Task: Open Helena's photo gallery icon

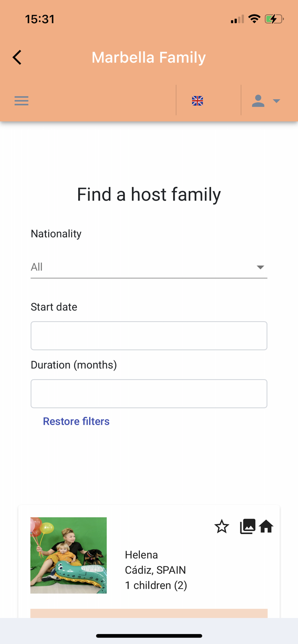Action: (x=247, y=526)
